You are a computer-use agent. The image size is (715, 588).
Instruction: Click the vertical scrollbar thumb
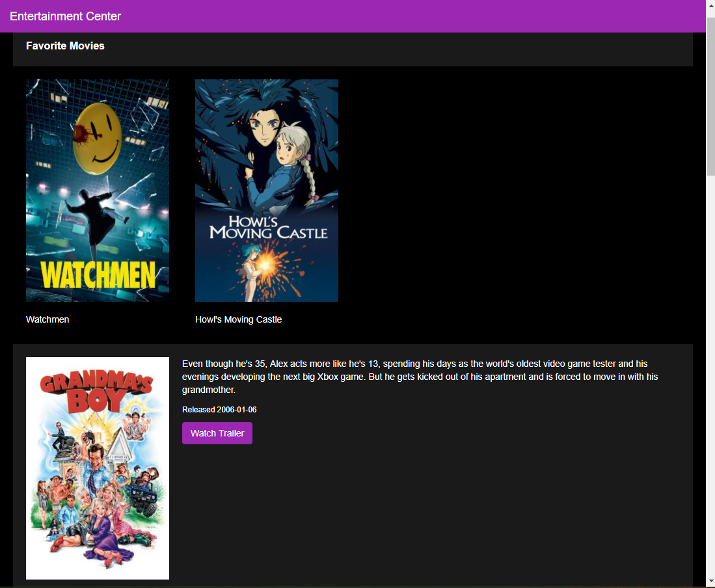[x=710, y=96]
